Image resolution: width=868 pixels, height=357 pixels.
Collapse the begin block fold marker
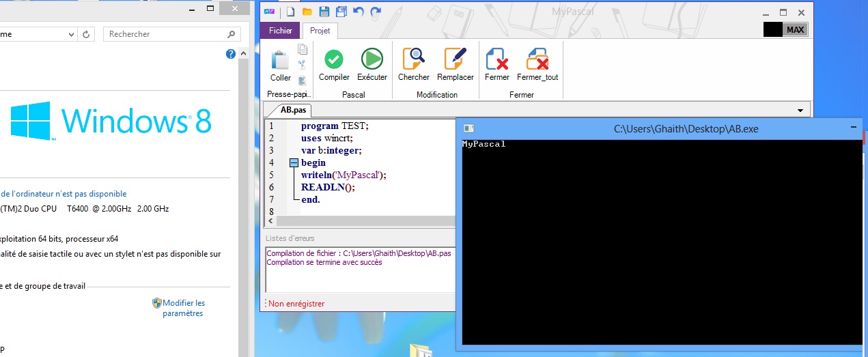pos(294,162)
